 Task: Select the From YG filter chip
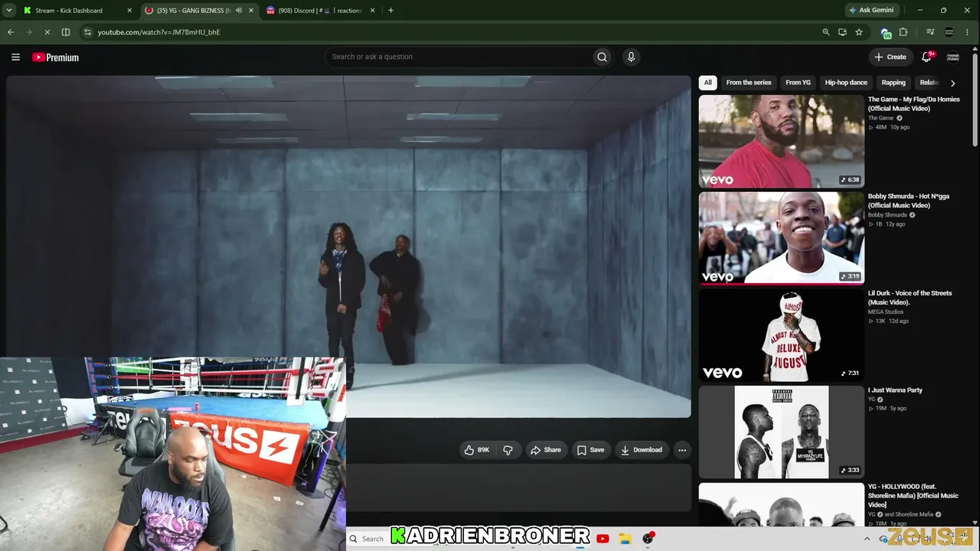click(798, 83)
